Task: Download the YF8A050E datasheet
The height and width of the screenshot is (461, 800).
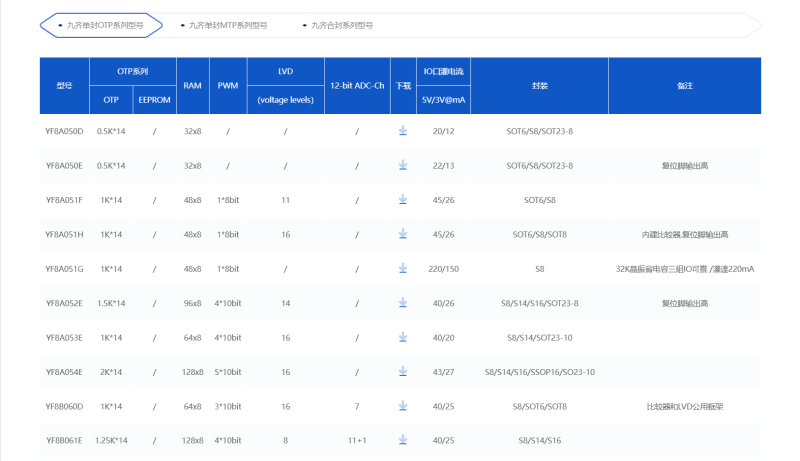Action: tap(403, 165)
